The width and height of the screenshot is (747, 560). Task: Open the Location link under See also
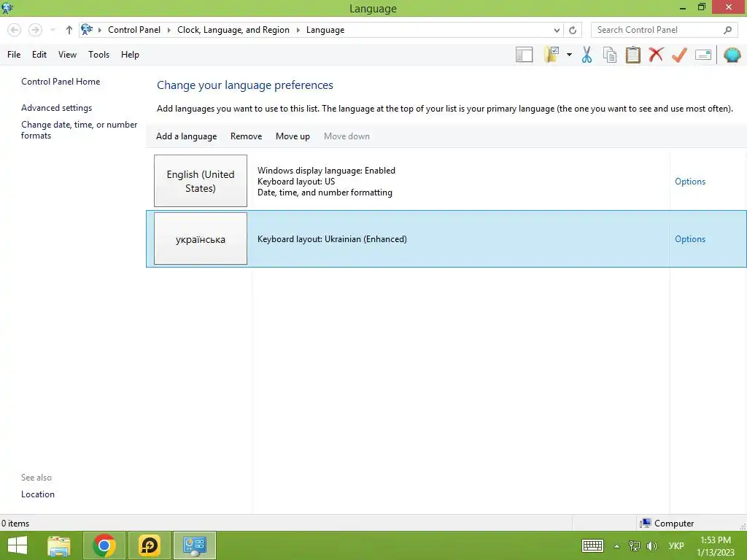coord(38,494)
